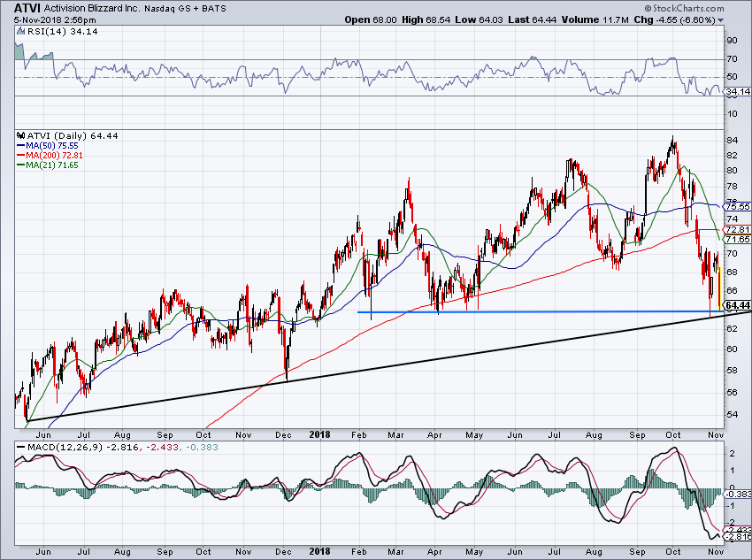Screen dimensions: 752x560
Task: Click the MACD(12,26,9) -2.816 legend text
Action: click(x=83, y=448)
